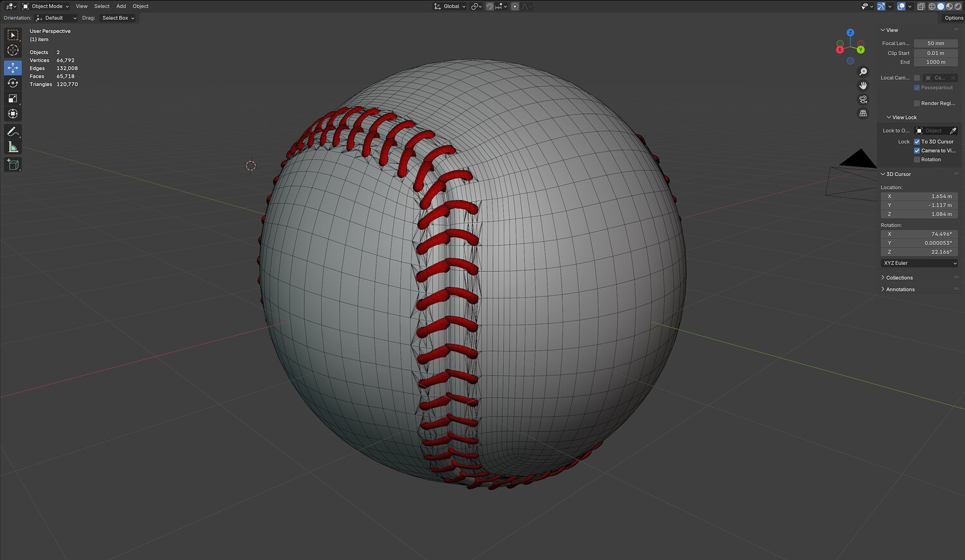Image resolution: width=965 pixels, height=560 pixels.
Task: Click the Clip Start 0.01 m field
Action: (936, 53)
